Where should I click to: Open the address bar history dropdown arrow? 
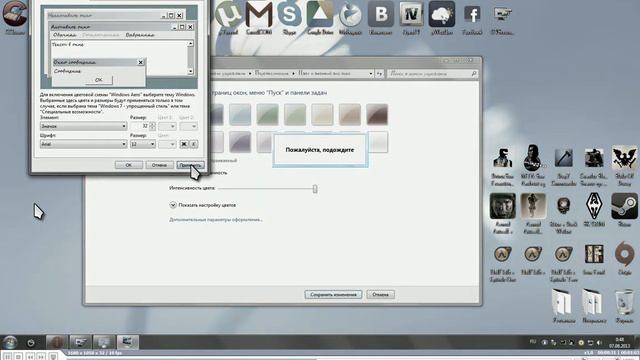pyautogui.click(x=371, y=73)
